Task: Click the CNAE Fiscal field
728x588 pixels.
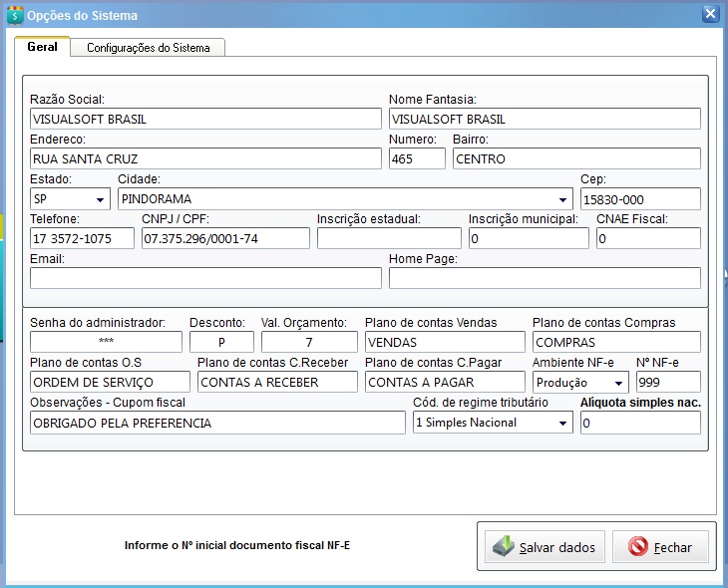Action: coord(648,238)
